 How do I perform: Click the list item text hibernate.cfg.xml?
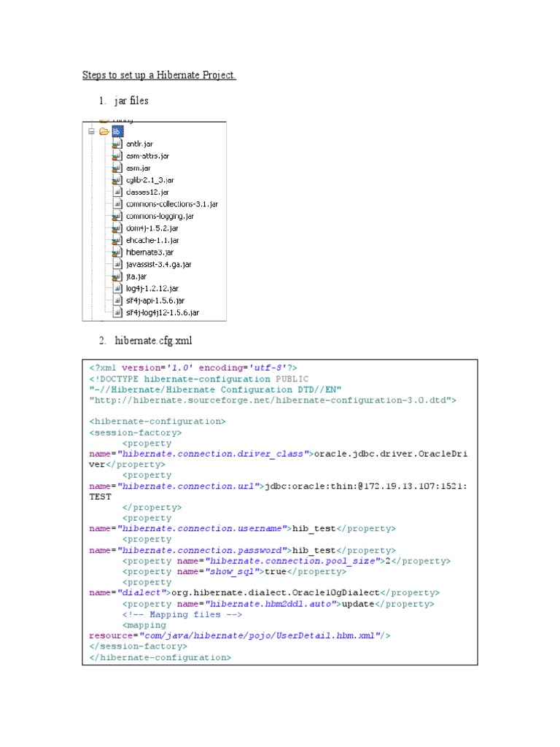pyautogui.click(x=153, y=341)
